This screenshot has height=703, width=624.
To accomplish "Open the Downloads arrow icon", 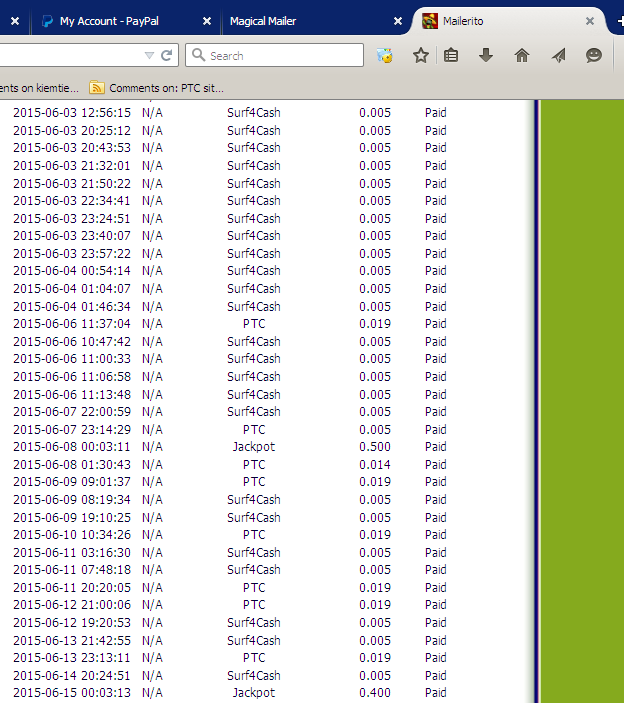I will pyautogui.click(x=486, y=56).
